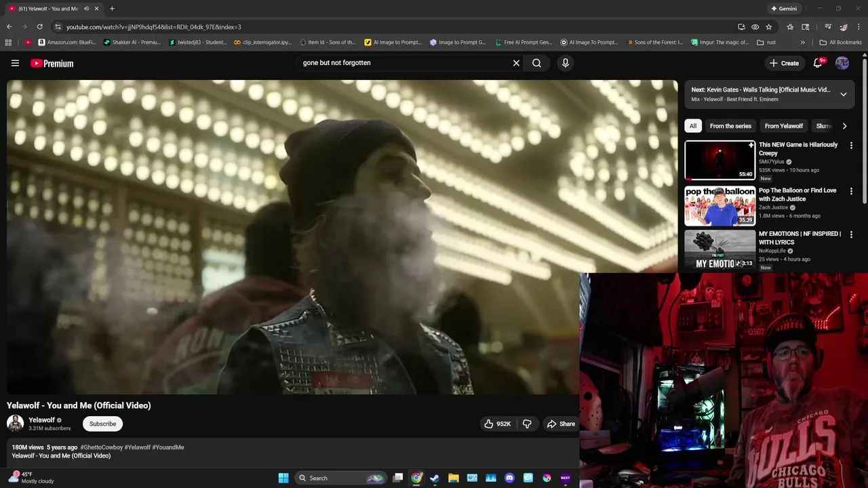Open the NoKoppLife channel name
This screenshot has width=868, height=488.
click(x=772, y=251)
